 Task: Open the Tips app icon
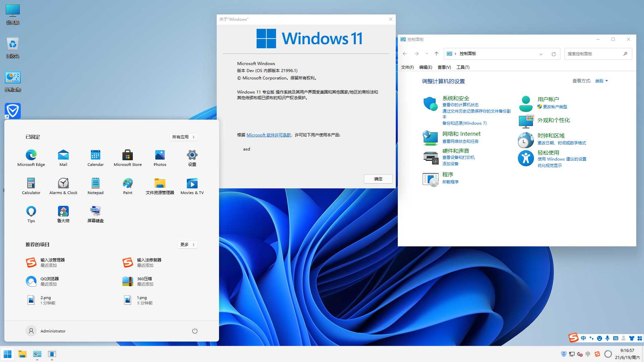point(31,212)
